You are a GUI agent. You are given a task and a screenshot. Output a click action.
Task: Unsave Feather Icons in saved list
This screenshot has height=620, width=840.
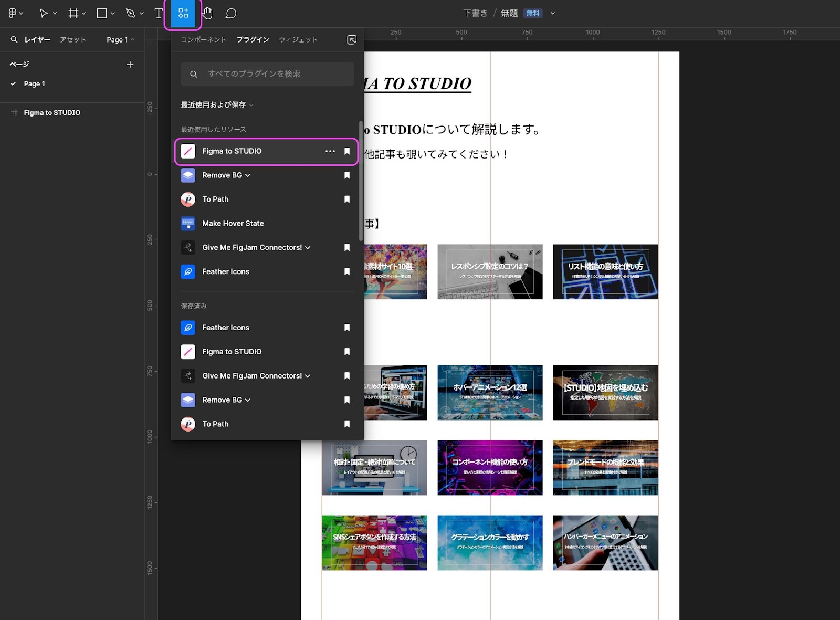coord(347,328)
